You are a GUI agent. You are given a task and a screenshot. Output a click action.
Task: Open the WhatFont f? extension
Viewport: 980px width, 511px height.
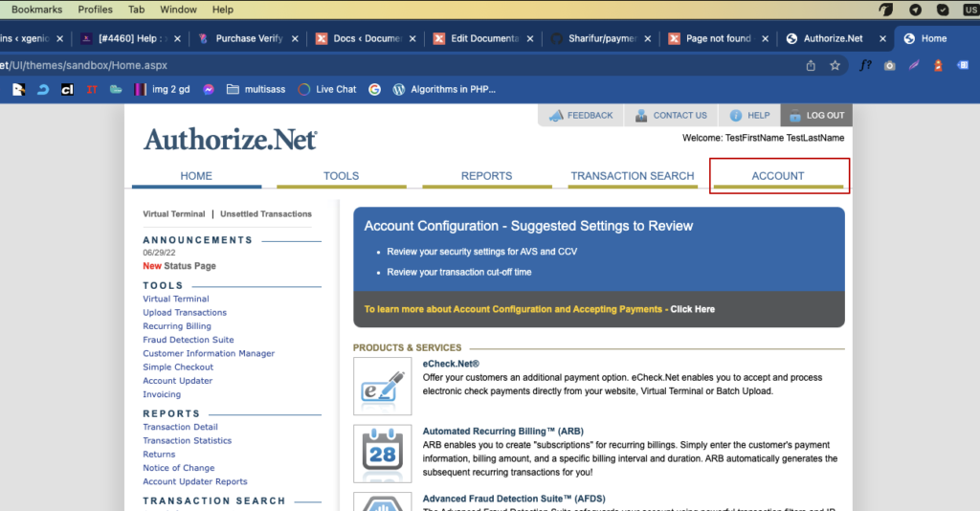click(x=865, y=65)
